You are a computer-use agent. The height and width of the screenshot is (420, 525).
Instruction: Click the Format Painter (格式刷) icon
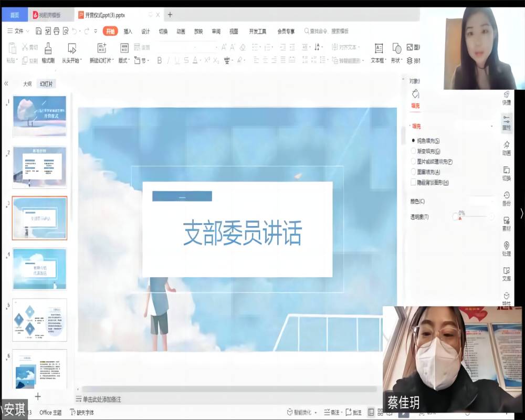pos(48,49)
